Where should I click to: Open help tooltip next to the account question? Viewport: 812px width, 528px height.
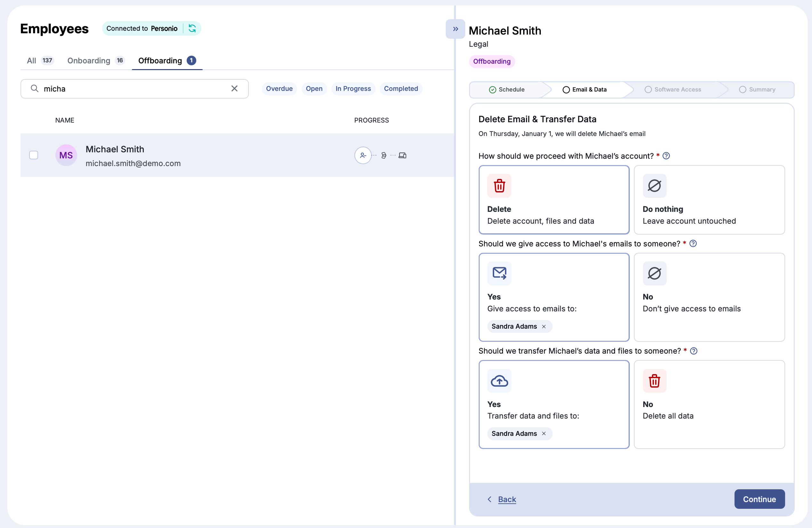(x=666, y=156)
